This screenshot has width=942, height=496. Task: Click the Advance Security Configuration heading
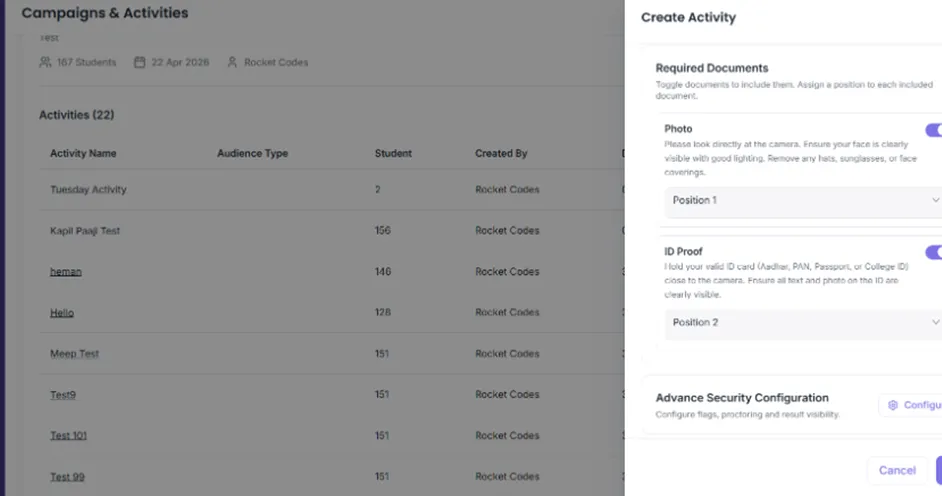point(742,398)
